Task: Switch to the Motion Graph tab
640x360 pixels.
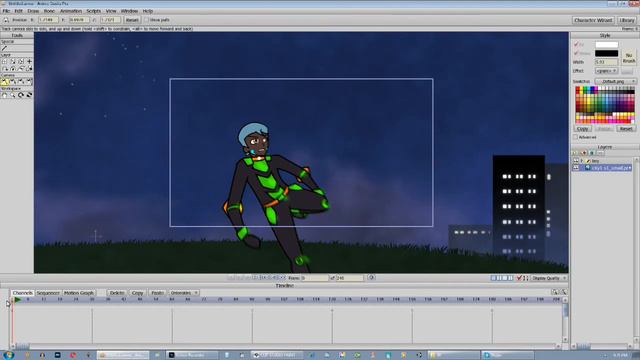Action: [x=79, y=293]
